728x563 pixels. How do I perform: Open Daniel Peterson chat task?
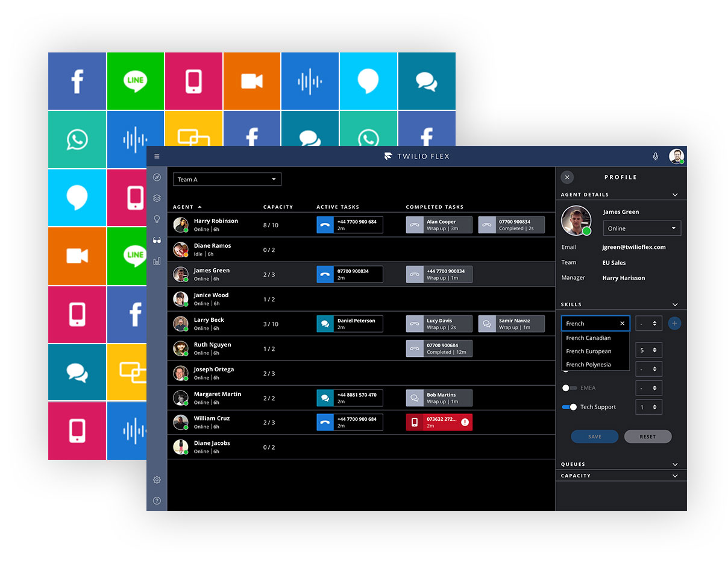[350, 324]
